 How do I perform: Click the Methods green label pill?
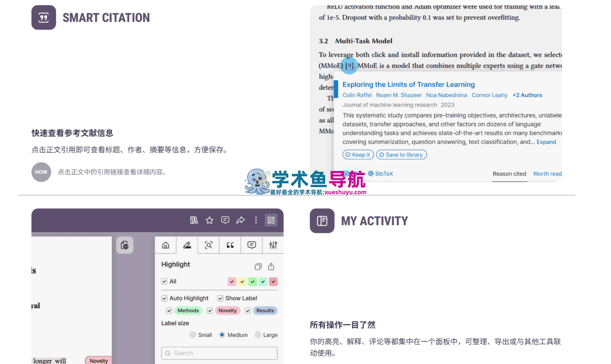(188, 311)
